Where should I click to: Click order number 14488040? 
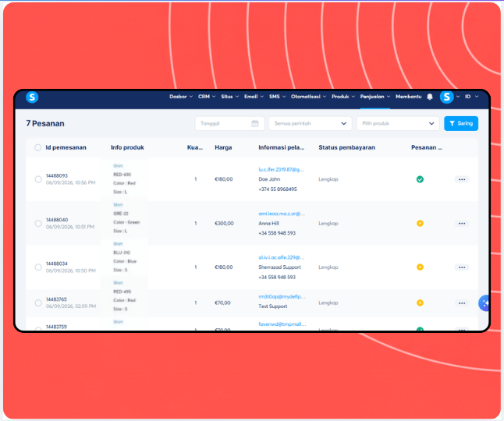tap(57, 220)
